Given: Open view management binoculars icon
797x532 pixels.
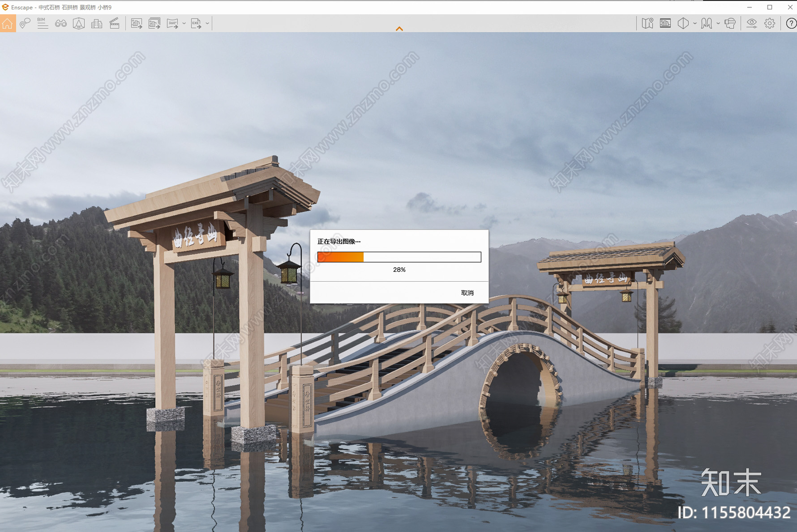Looking at the screenshot, I should [x=61, y=23].
